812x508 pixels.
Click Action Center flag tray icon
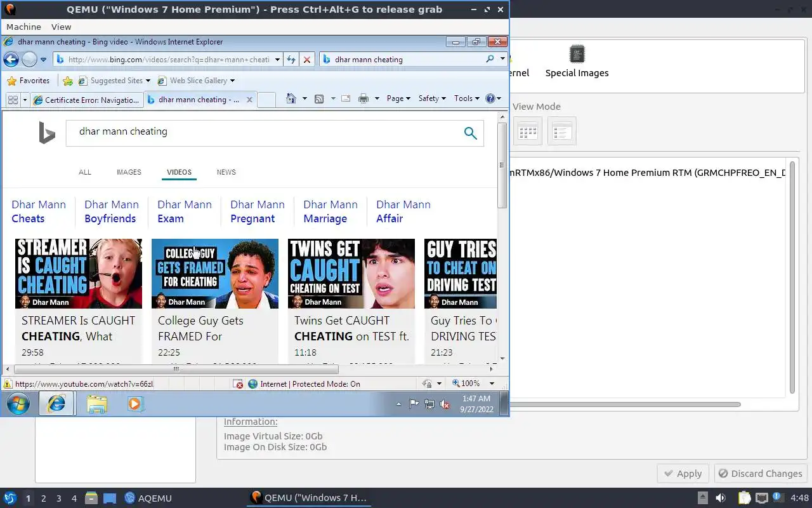[414, 404]
